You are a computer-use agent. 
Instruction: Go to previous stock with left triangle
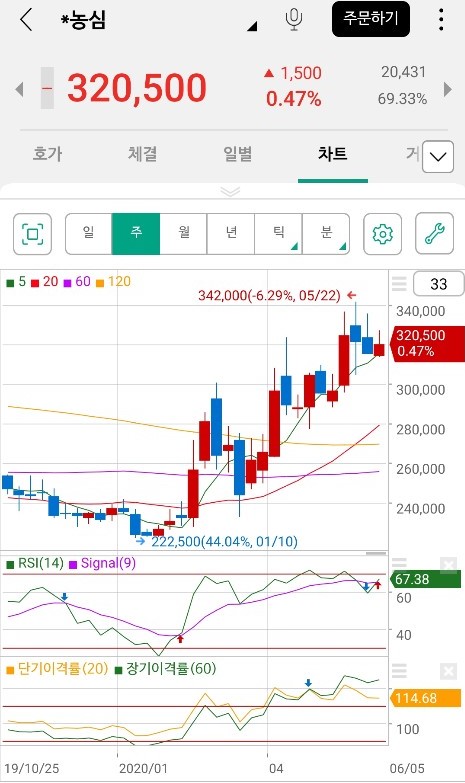[19, 89]
